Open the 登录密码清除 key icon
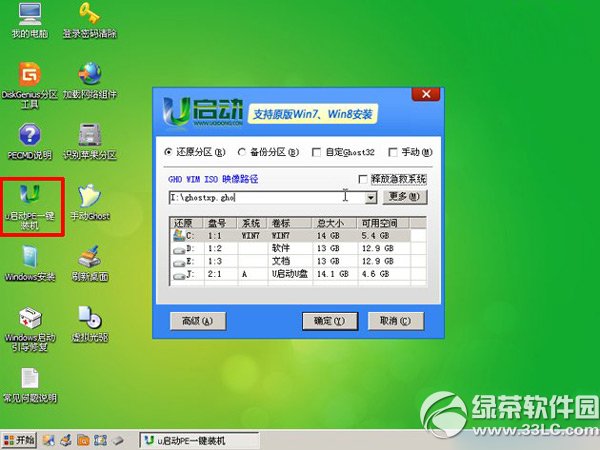Screen dimensions: 600x450 click(90, 20)
